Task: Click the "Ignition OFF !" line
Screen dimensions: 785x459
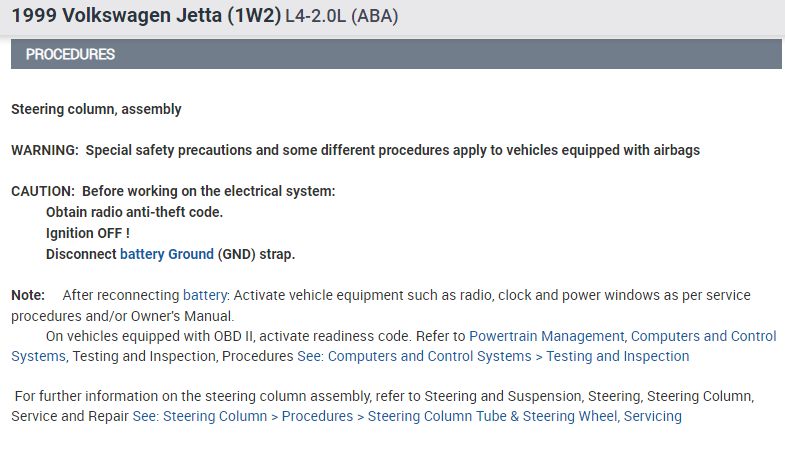Action: (88, 233)
